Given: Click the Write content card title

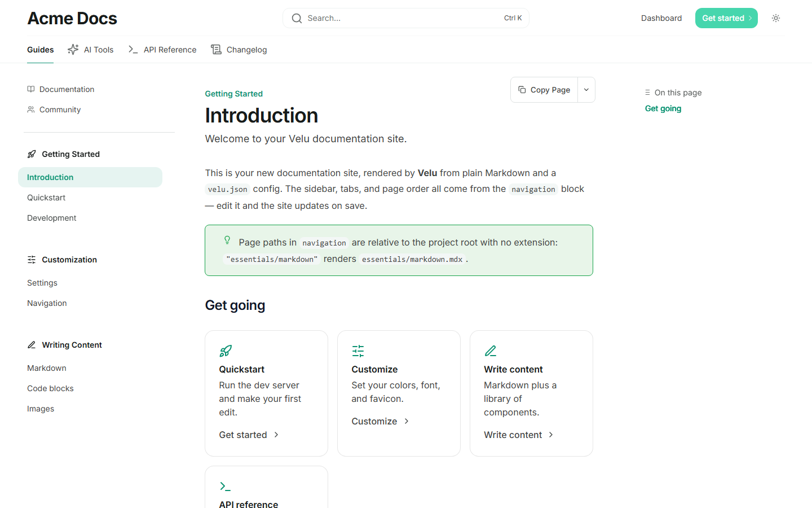Looking at the screenshot, I should point(514,369).
